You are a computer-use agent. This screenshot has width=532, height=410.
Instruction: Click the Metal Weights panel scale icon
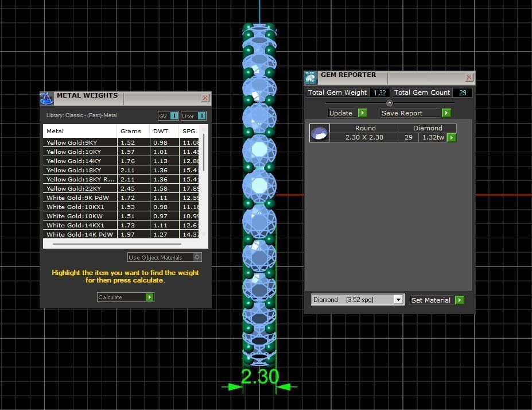[x=46, y=98]
